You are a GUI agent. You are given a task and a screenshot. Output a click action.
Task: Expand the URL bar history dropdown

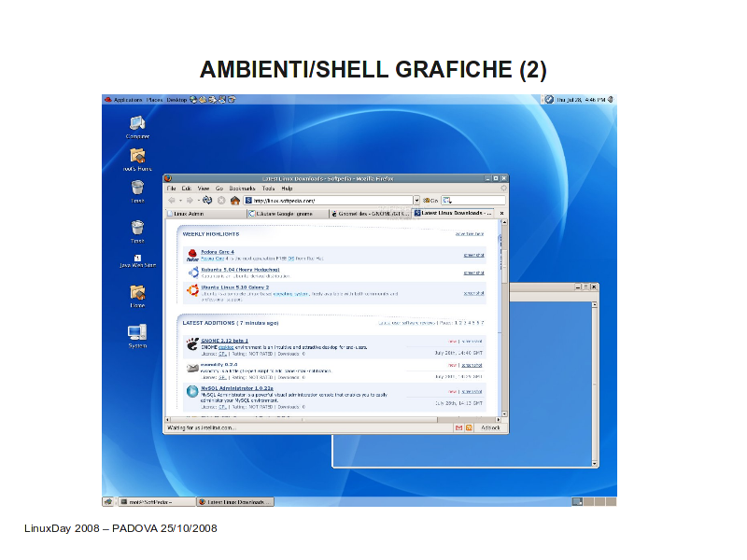click(416, 200)
